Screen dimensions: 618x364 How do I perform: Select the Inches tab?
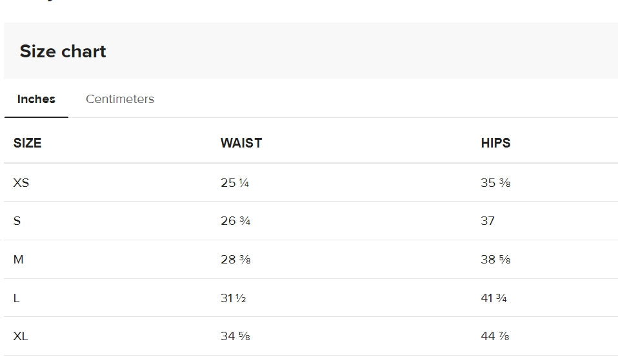click(36, 99)
